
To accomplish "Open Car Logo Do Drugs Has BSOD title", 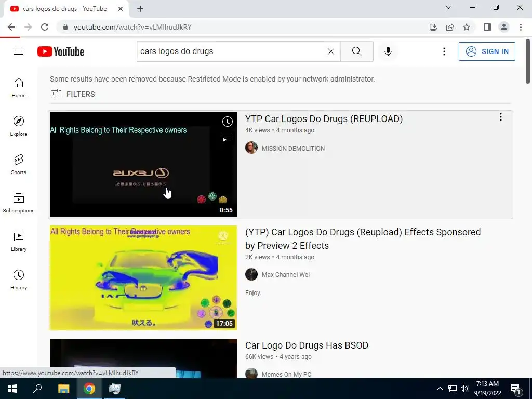I will (x=307, y=345).
